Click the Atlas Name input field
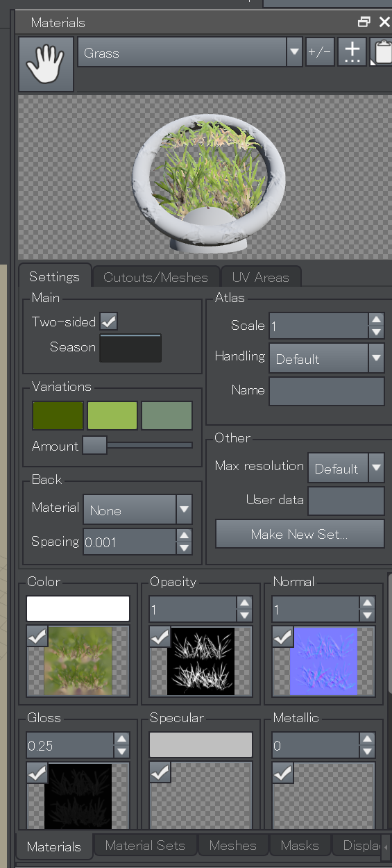The width and height of the screenshot is (392, 868). [327, 391]
